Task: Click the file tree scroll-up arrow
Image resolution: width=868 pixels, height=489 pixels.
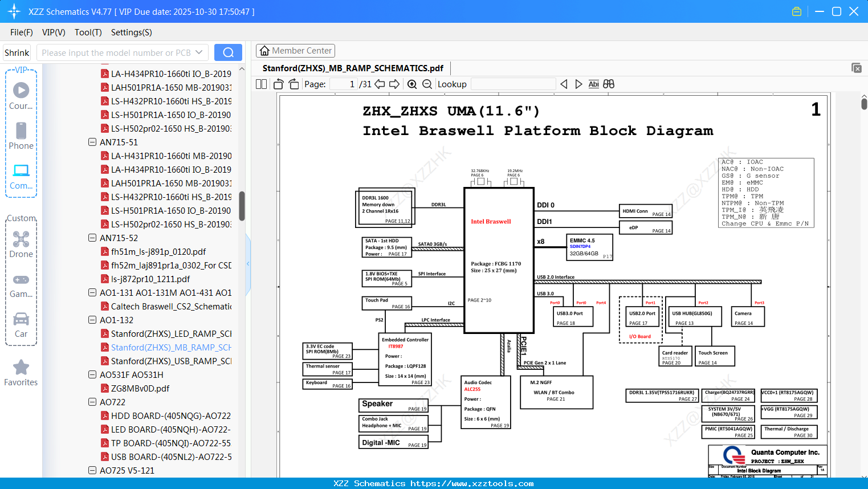Action: pyautogui.click(x=242, y=68)
